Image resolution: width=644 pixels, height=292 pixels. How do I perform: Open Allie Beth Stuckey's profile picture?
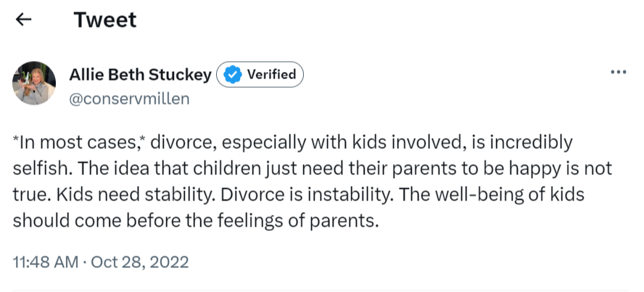(x=34, y=83)
